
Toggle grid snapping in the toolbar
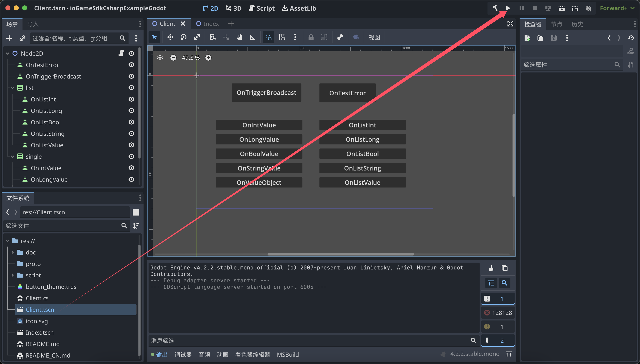pos(282,37)
